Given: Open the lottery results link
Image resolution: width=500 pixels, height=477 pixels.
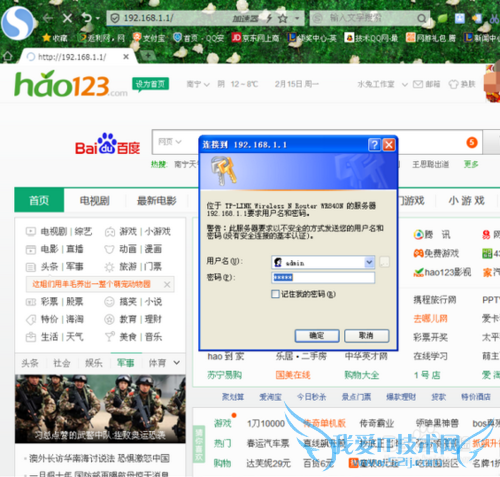Looking at the screenshot, I should 430,337.
